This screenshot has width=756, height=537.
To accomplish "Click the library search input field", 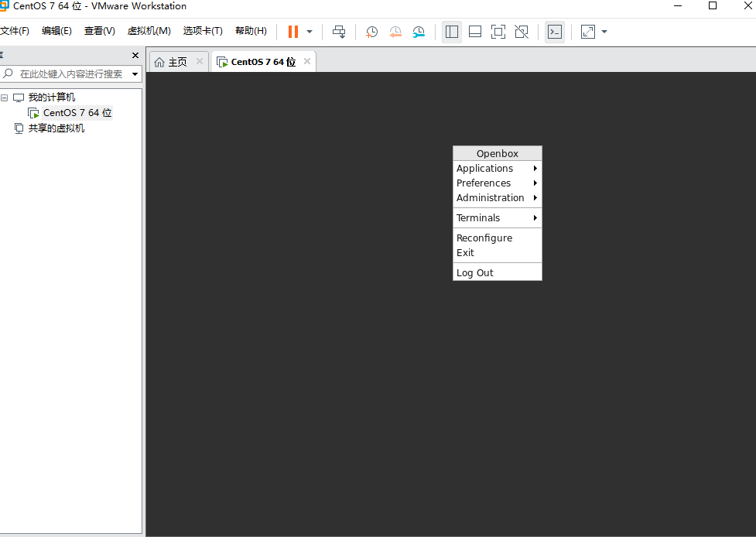I will 71,74.
